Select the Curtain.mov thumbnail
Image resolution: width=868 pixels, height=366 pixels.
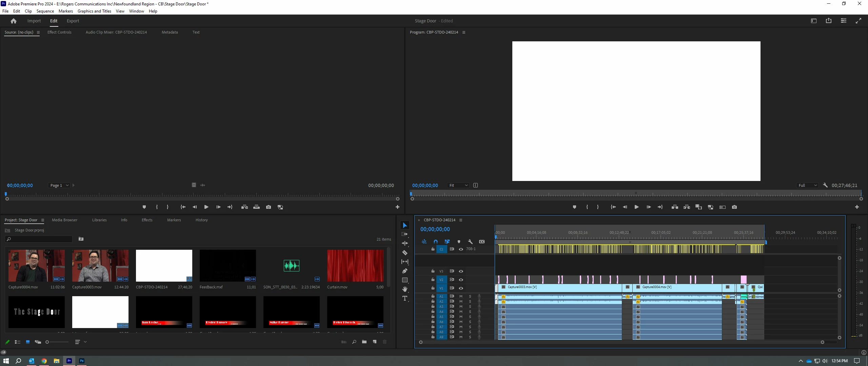355,266
